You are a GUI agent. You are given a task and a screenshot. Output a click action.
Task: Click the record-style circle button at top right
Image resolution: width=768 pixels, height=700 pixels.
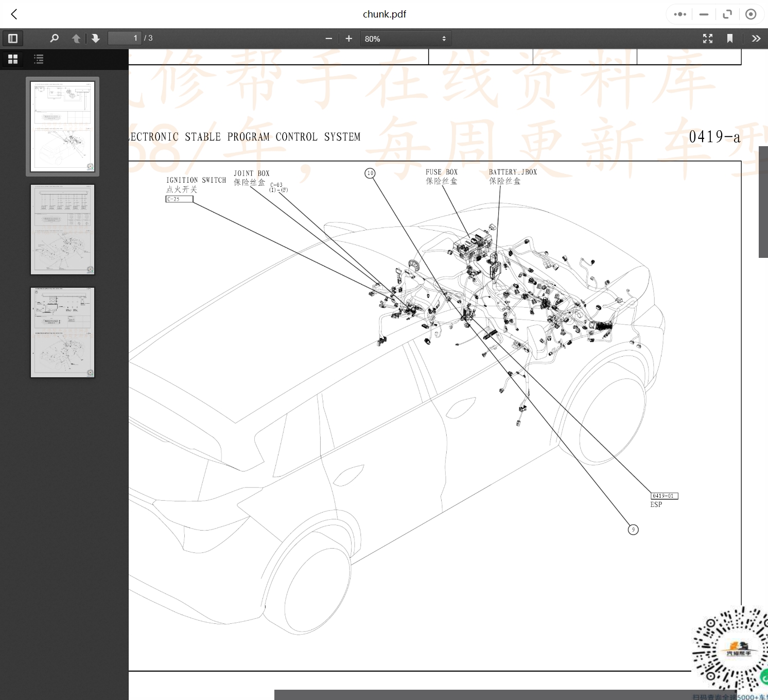coord(750,14)
